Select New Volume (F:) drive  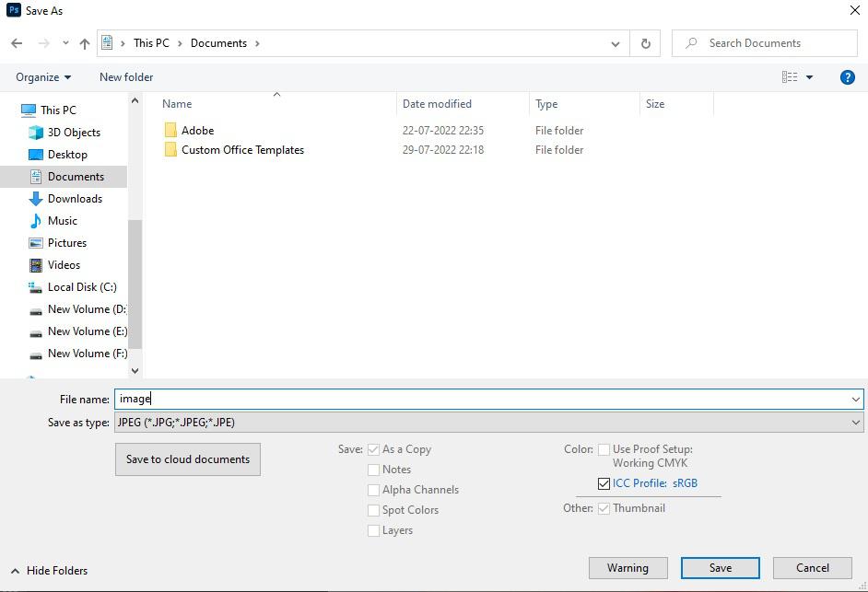pyautogui.click(x=77, y=354)
